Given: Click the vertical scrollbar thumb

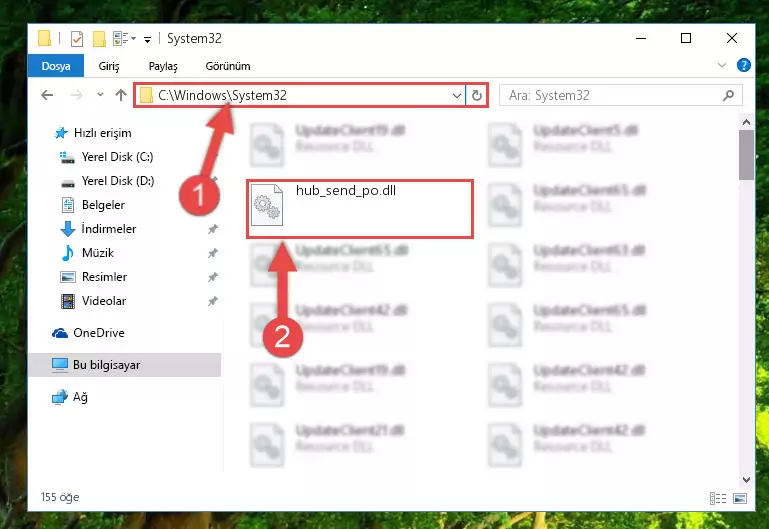Looking at the screenshot, I should tap(746, 155).
